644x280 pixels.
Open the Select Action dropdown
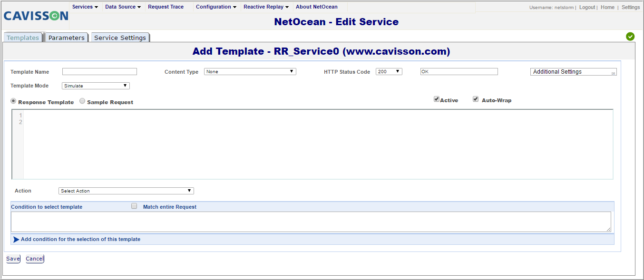126,191
